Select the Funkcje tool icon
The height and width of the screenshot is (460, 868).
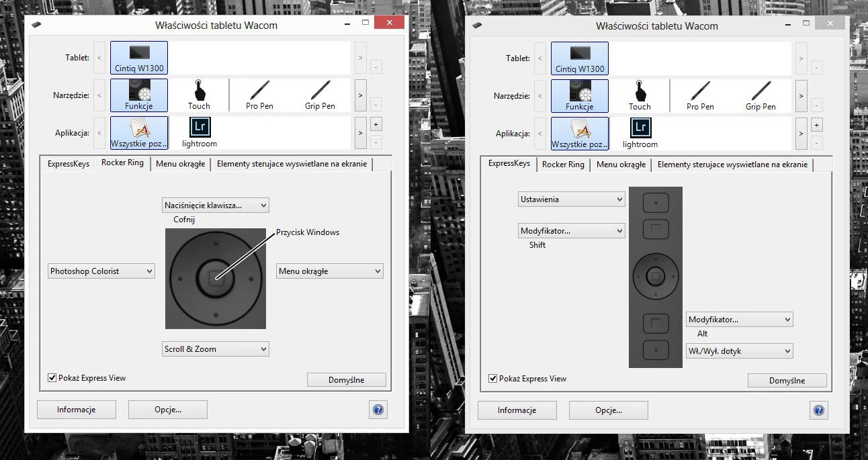point(138,95)
